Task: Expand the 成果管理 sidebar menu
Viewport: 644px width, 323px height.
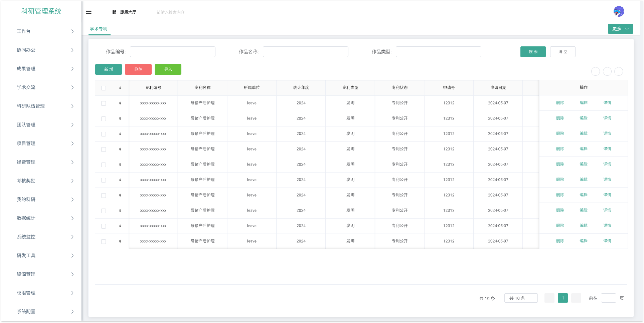Action: pyautogui.click(x=45, y=69)
